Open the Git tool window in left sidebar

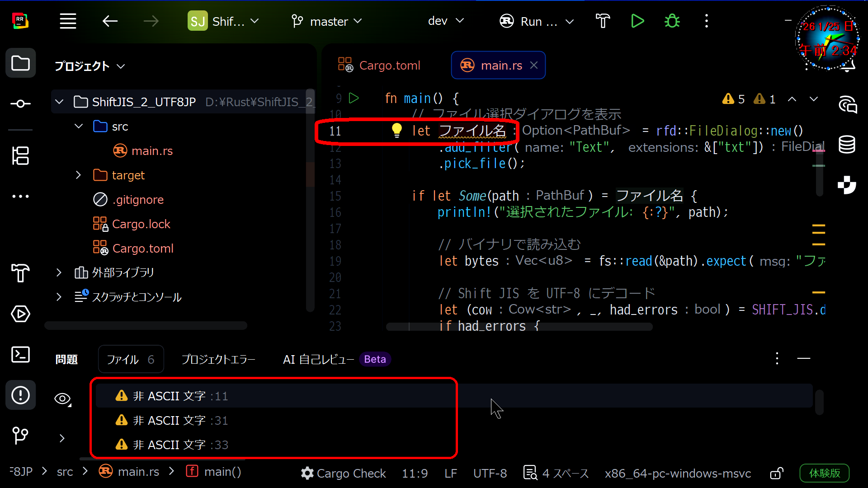point(20,435)
